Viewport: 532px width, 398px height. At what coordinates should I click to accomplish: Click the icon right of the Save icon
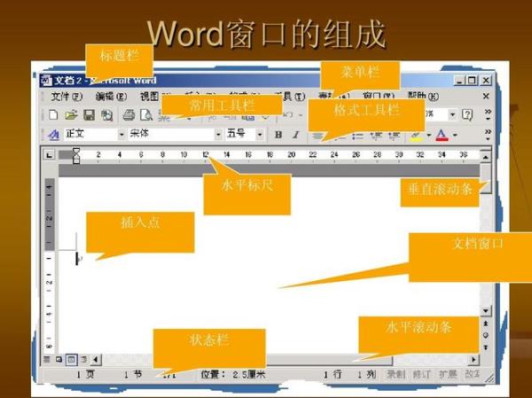[107, 115]
